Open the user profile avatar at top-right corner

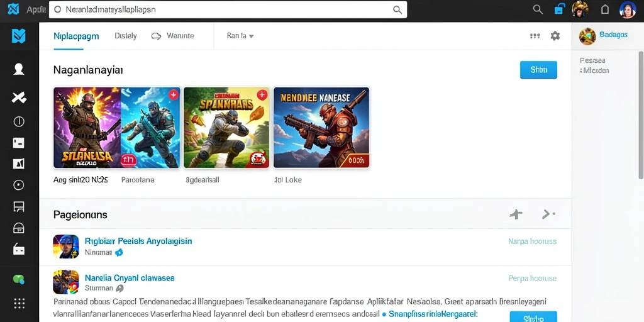click(628, 9)
